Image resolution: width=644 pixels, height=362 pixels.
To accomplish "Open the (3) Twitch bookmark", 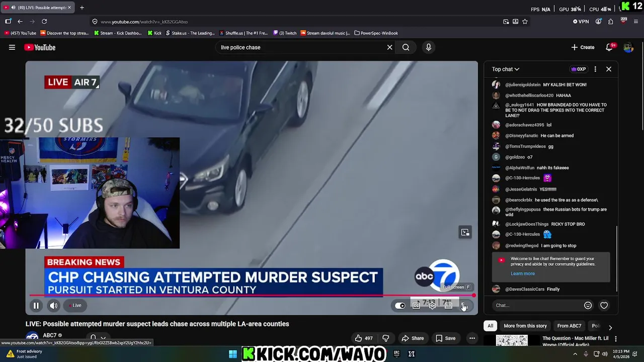I will click(285, 33).
